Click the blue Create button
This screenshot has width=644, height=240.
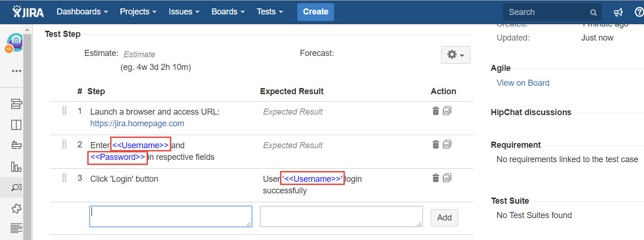click(315, 12)
